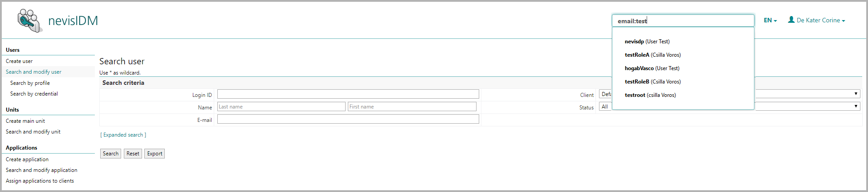The height and width of the screenshot is (192, 868).
Task: Open the Client dropdown arrow
Action: [x=856, y=94]
